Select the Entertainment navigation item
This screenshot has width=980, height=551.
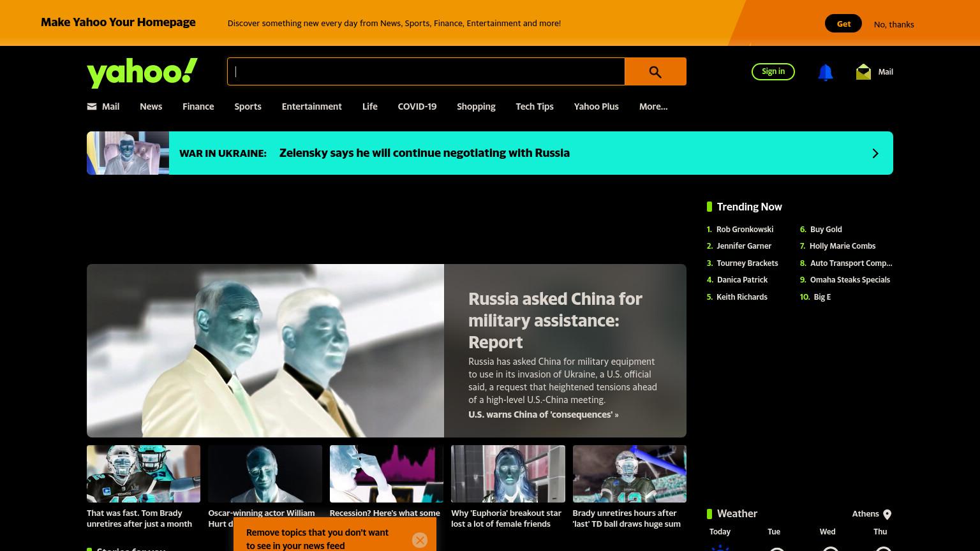[x=312, y=107]
